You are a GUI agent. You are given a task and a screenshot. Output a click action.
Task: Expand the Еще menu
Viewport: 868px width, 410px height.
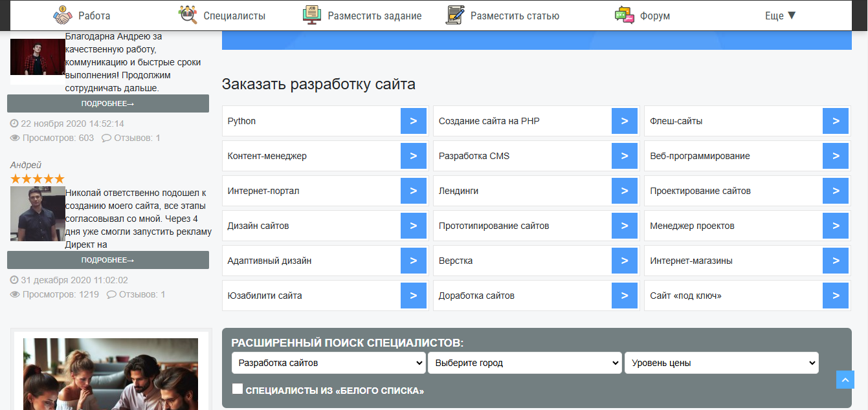(780, 16)
